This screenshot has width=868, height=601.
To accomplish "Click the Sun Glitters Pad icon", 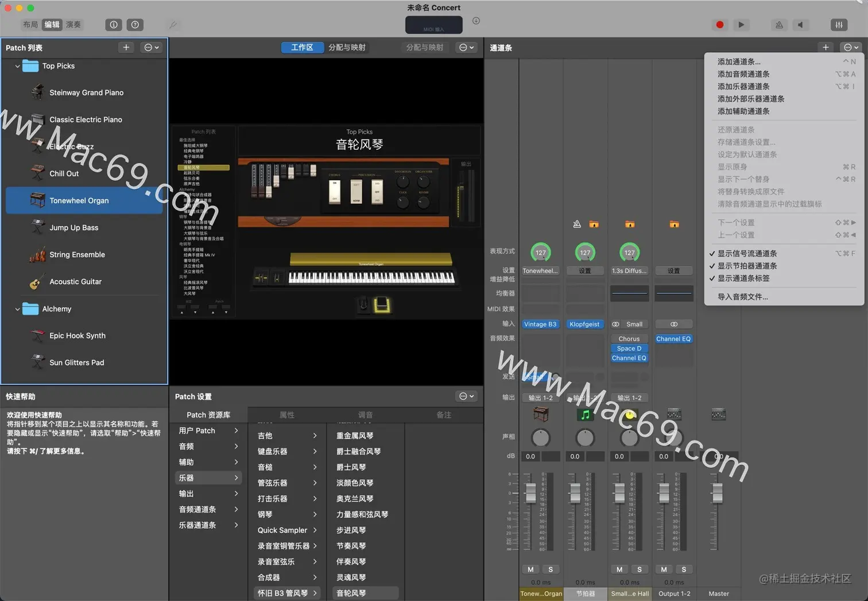I will pyautogui.click(x=37, y=362).
